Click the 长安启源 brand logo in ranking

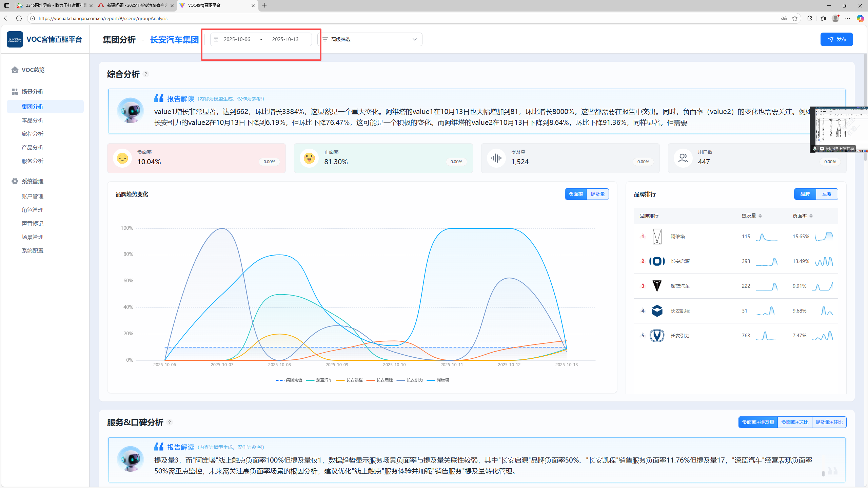pos(657,261)
